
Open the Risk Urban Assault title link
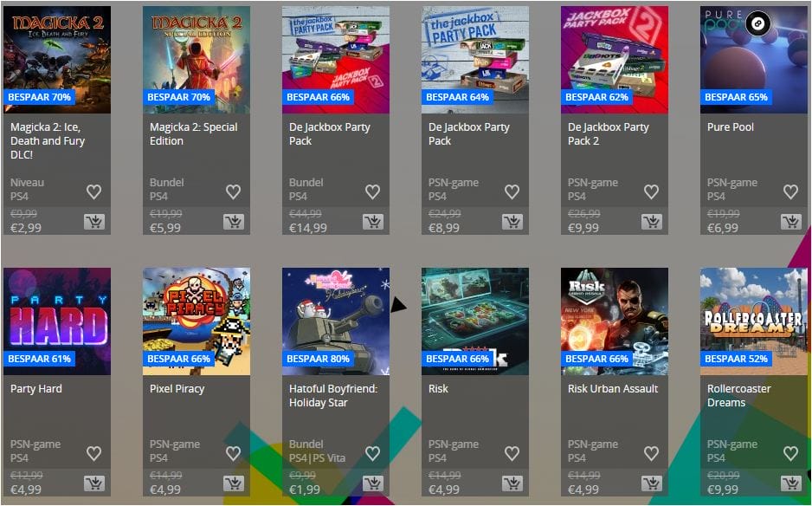613,389
